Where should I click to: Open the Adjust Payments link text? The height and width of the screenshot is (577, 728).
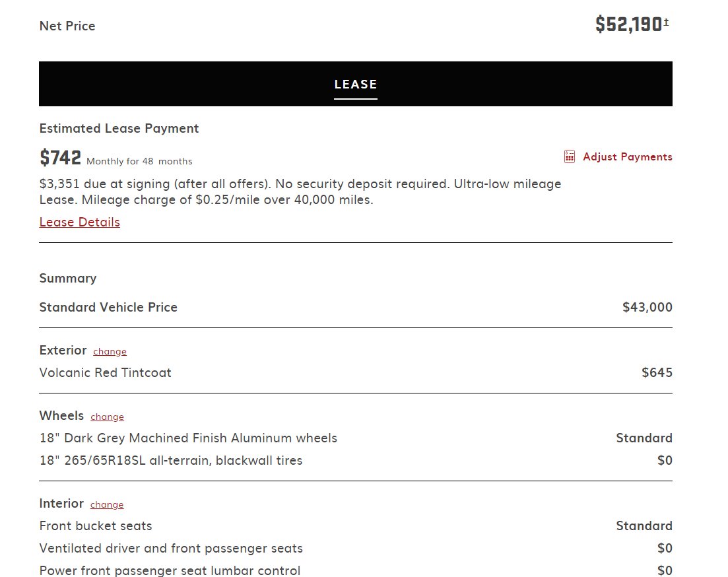coord(627,156)
